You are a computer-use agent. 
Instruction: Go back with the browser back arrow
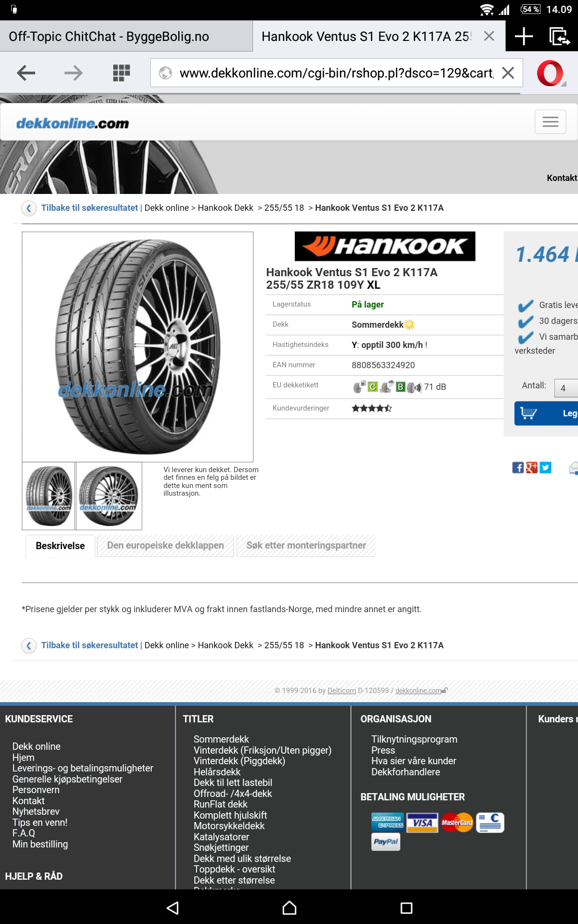coord(26,73)
